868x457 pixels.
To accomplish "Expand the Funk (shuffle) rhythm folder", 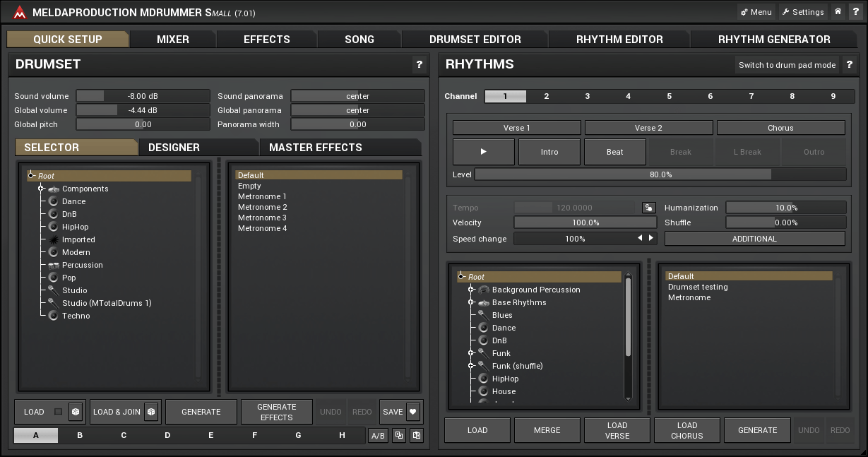I will [x=471, y=366].
